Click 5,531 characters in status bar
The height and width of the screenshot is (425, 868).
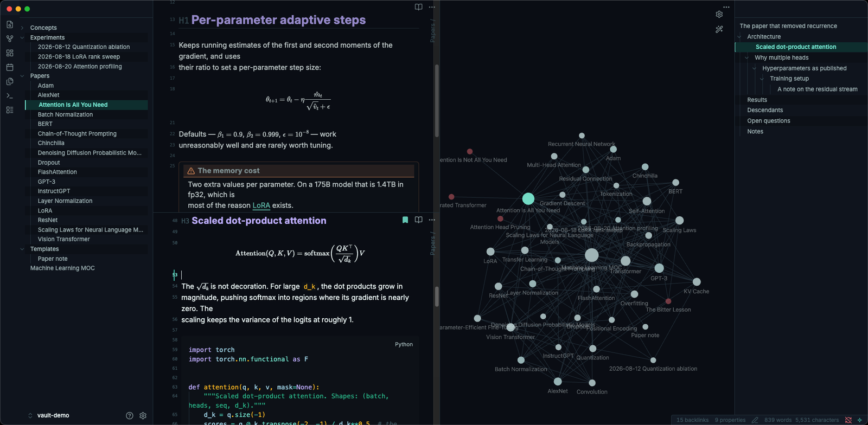[x=817, y=420]
